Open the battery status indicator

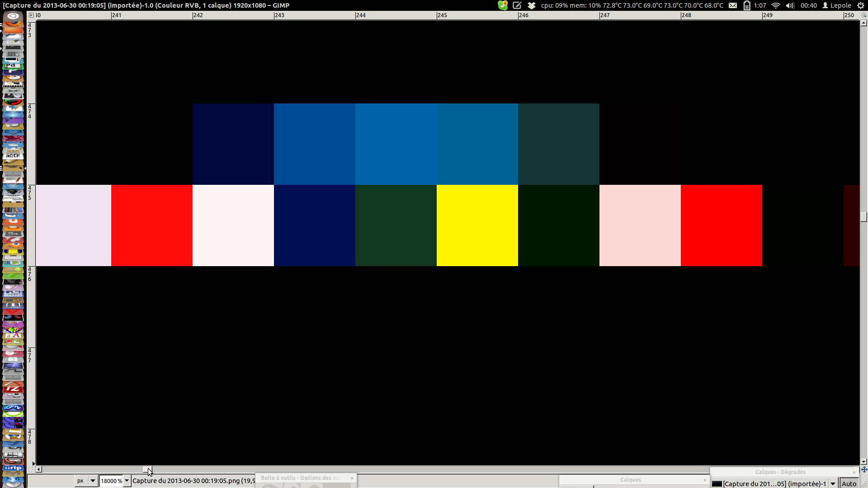click(747, 5)
